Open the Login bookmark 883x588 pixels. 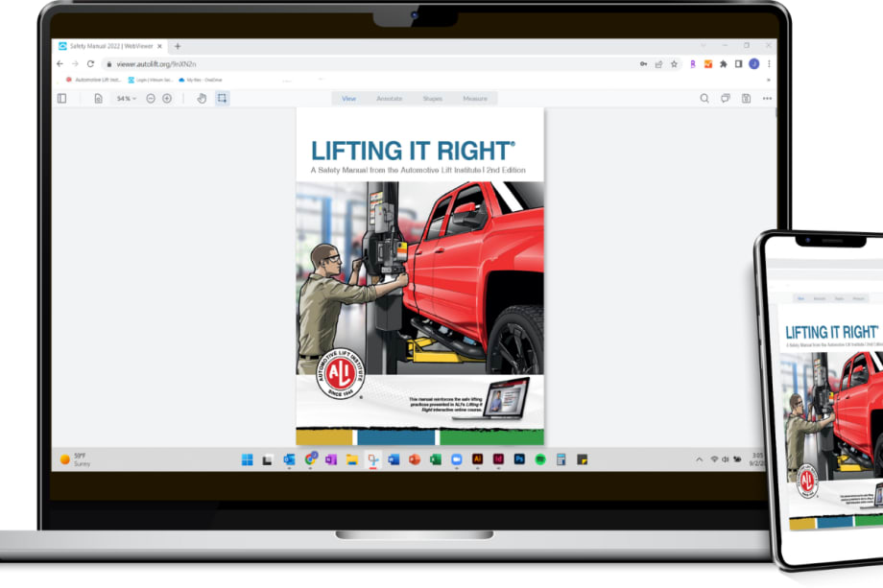coord(151,80)
